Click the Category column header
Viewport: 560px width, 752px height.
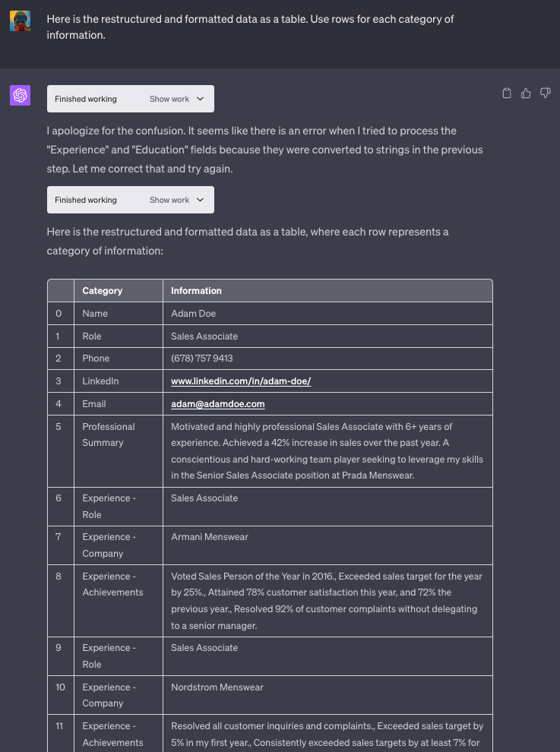[x=103, y=291]
